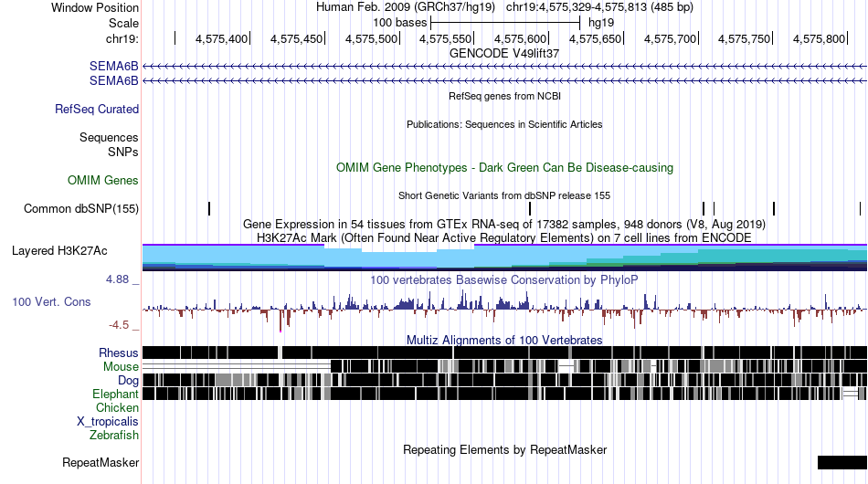Click the RefSeq genes from NCBI title
868x484 pixels.
coord(505,96)
